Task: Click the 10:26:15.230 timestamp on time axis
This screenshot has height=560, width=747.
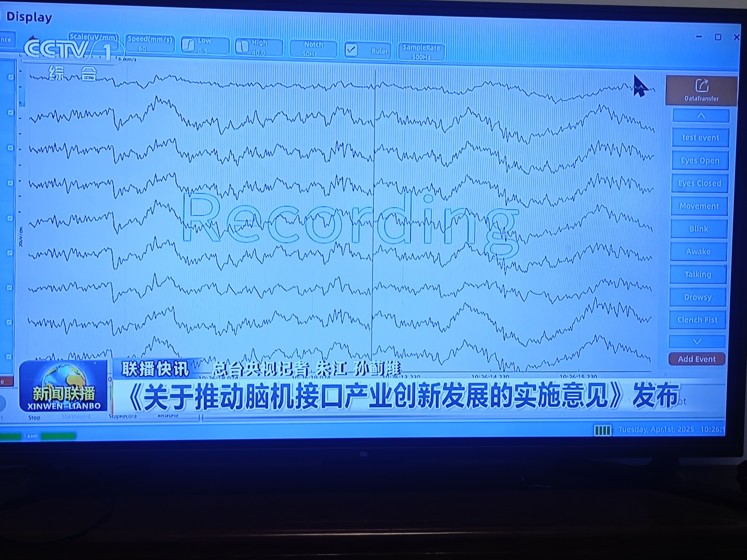Action: 578,377
